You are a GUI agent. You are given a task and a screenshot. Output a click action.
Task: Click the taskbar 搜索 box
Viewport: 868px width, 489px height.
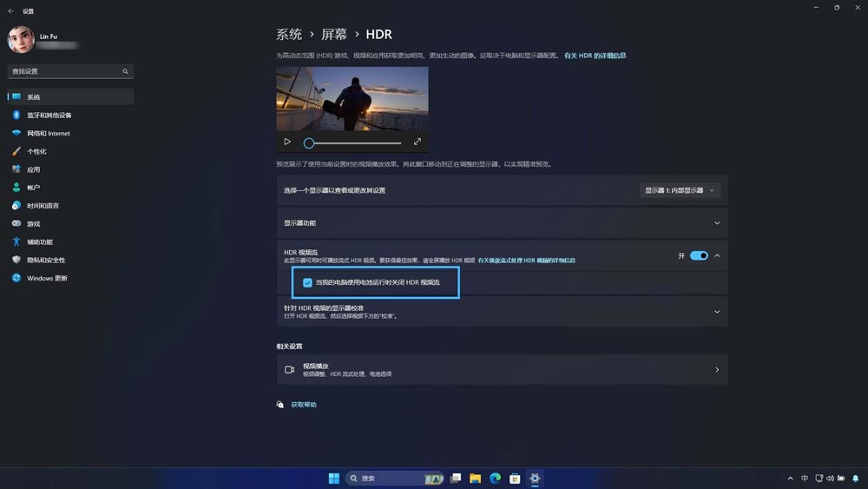395,479
